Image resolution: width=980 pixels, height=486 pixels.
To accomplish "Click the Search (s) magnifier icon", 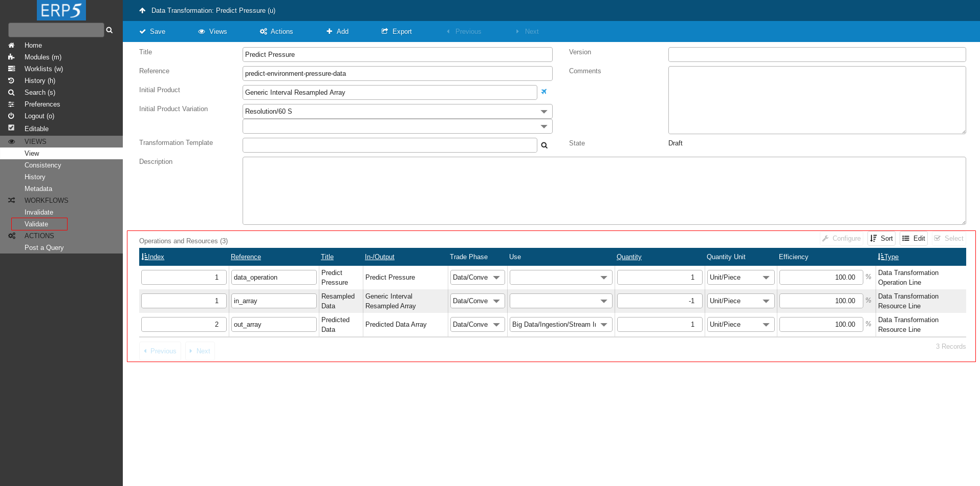I will tap(11, 92).
